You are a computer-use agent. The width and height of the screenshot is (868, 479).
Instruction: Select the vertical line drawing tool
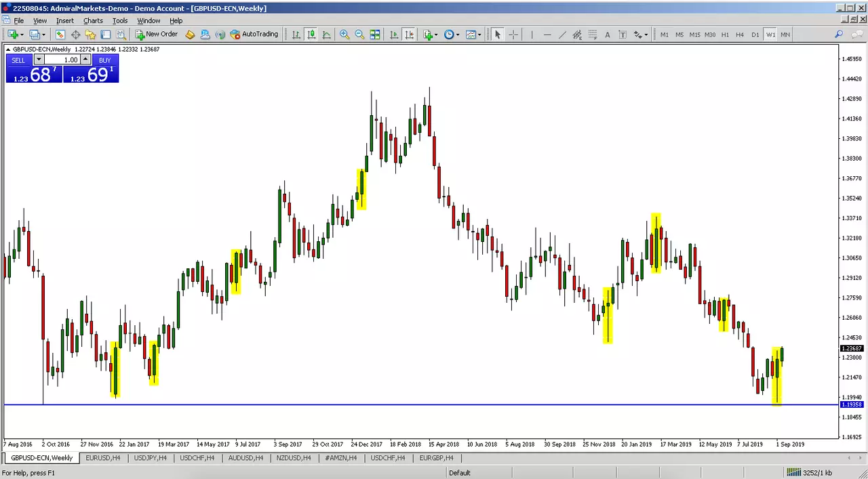click(x=532, y=35)
